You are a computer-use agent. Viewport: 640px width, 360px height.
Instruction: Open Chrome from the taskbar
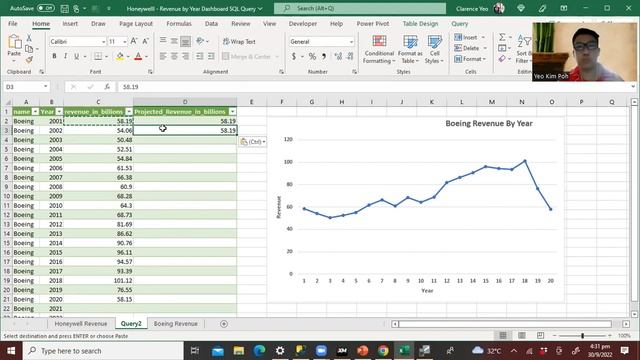383,351
